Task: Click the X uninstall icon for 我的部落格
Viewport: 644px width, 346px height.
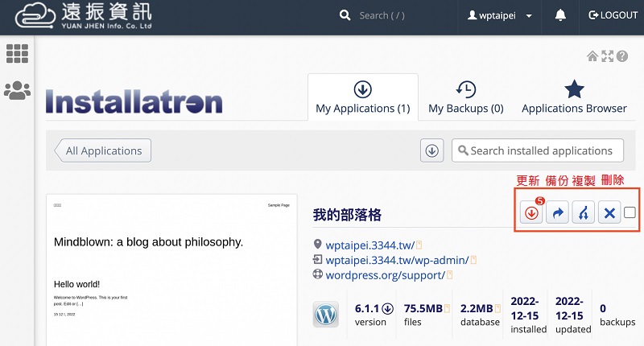Action: point(609,212)
